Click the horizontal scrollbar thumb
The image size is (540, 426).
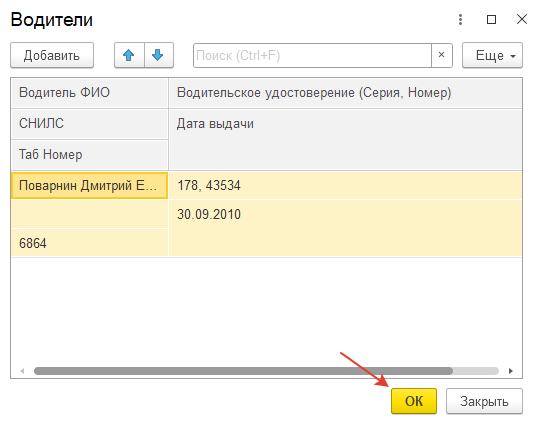coord(243,371)
